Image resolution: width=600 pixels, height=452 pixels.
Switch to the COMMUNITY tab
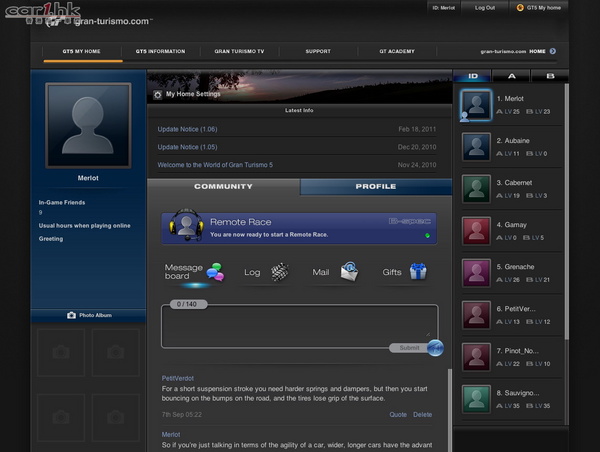(x=223, y=186)
